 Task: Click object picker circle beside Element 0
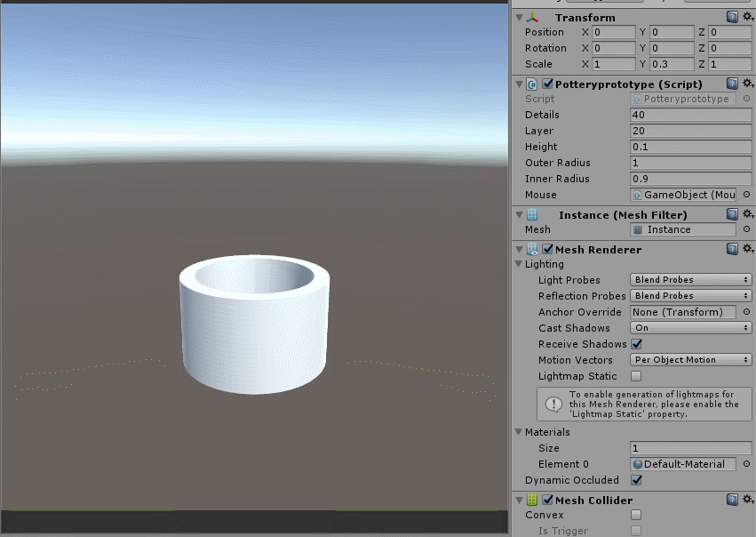[746, 464]
